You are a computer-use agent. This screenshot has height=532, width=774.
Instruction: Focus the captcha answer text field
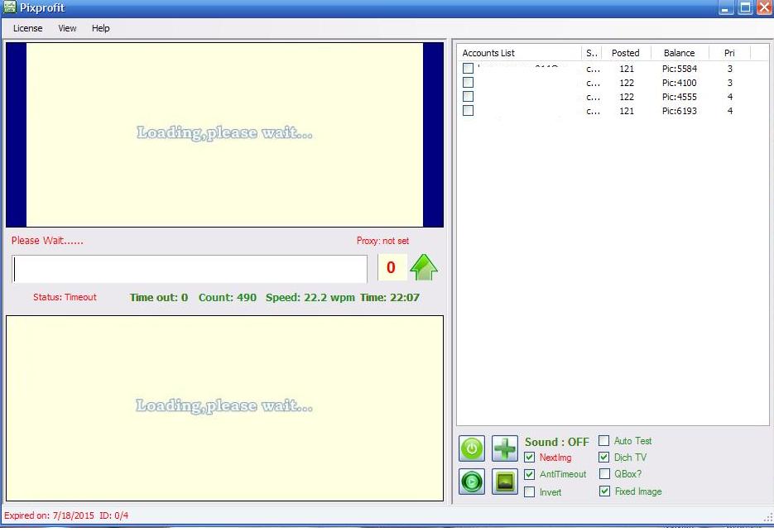(190, 269)
